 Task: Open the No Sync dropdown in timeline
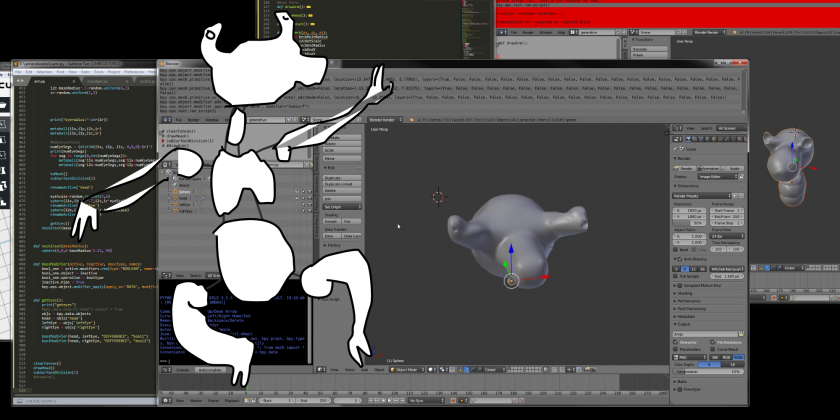(x=425, y=400)
